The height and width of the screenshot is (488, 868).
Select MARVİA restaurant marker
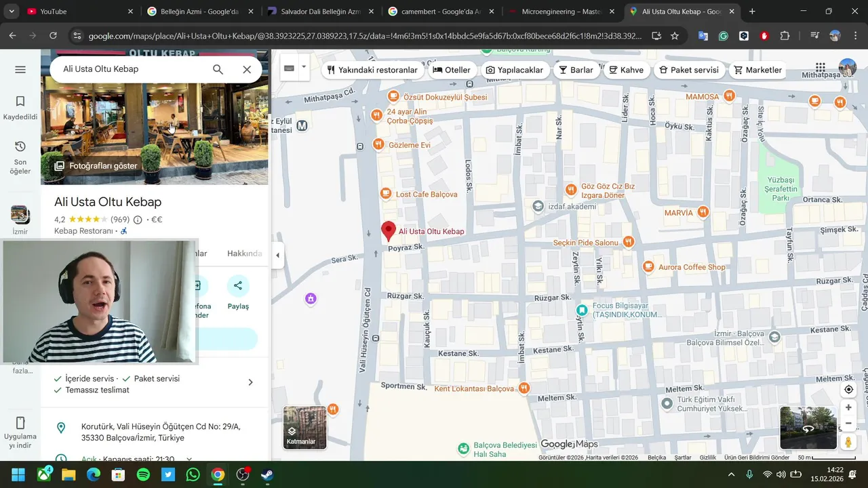[x=703, y=212]
